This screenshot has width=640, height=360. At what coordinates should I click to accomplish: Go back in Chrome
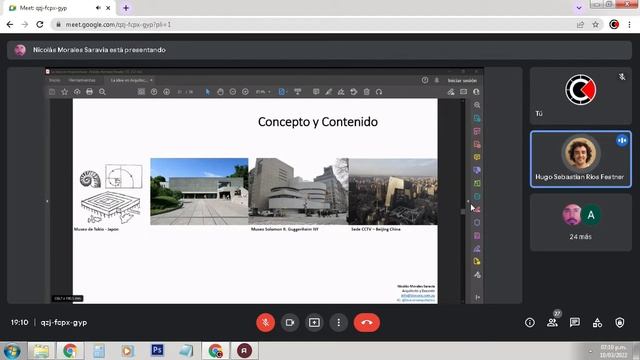point(10,24)
